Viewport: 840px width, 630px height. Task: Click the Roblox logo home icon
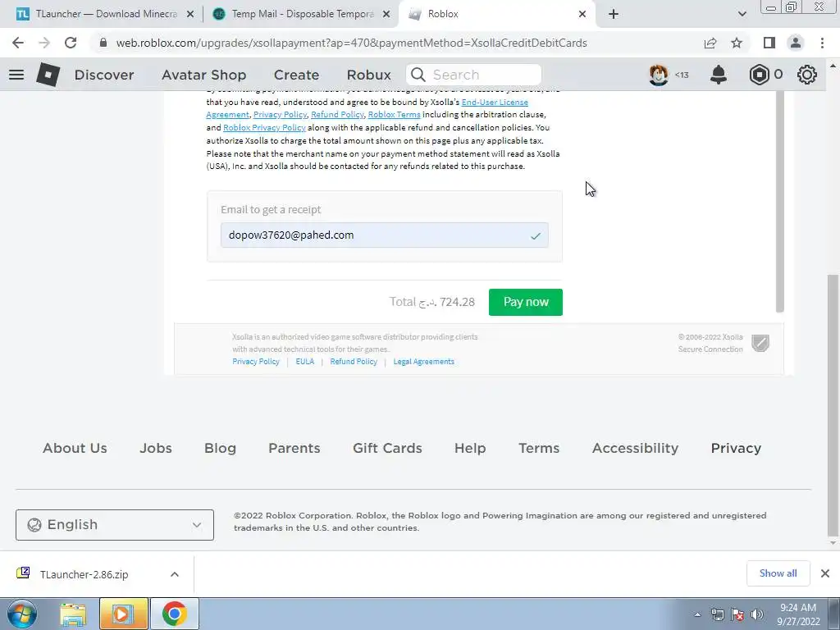[48, 75]
